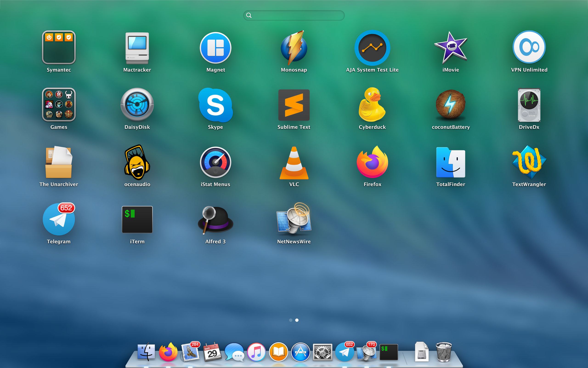
Task: Open Finder in the Dock
Action: [x=146, y=352]
